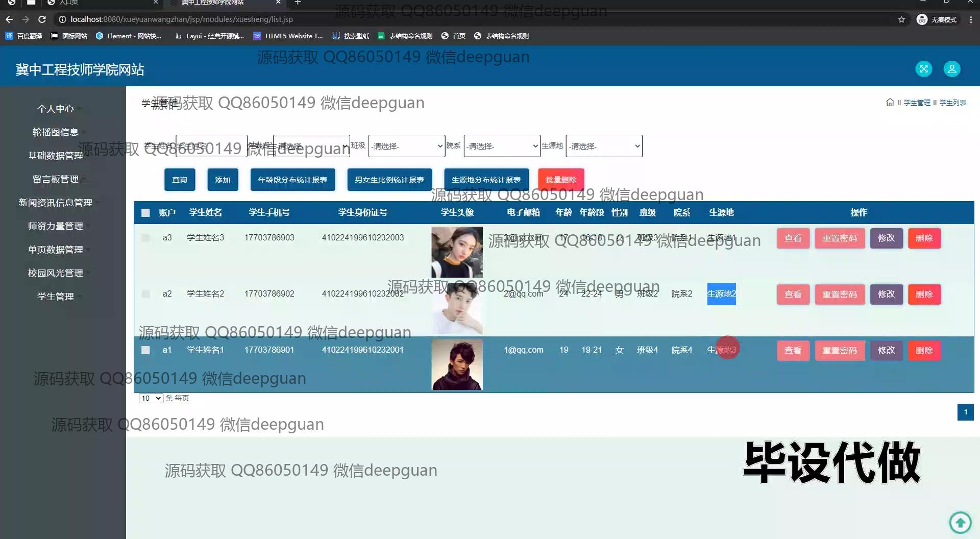This screenshot has height=539, width=980.
Task: Click the home icon in breadcrumb
Action: pyautogui.click(x=890, y=103)
